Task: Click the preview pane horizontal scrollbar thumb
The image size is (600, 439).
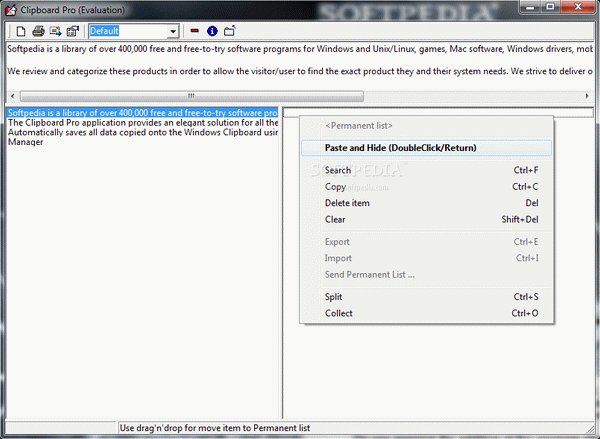Action: (192, 96)
